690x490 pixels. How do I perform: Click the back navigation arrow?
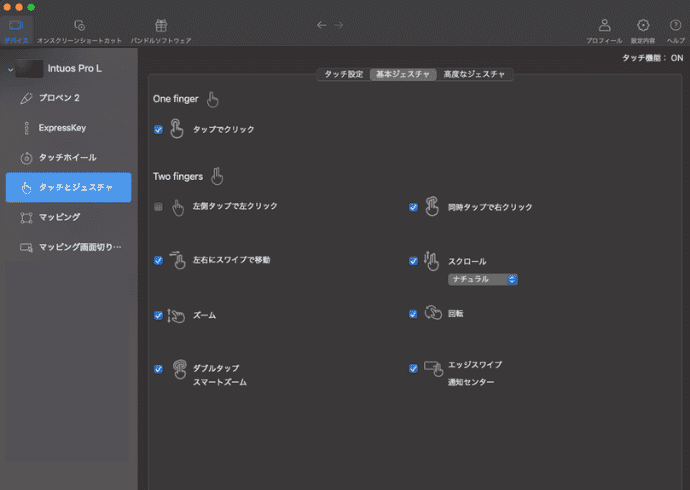coord(321,25)
